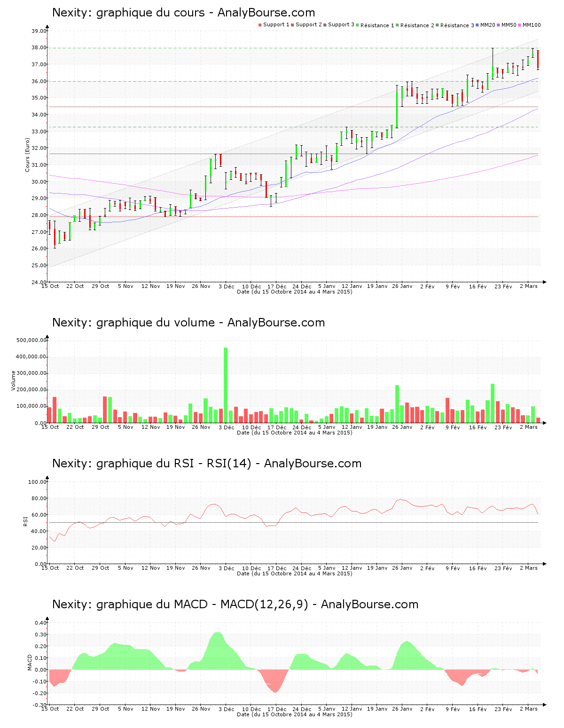Image resolution: width=564 pixels, height=728 pixels.
Task: Click '2 Mars' label on RSI chart axis
Action: pyautogui.click(x=528, y=568)
